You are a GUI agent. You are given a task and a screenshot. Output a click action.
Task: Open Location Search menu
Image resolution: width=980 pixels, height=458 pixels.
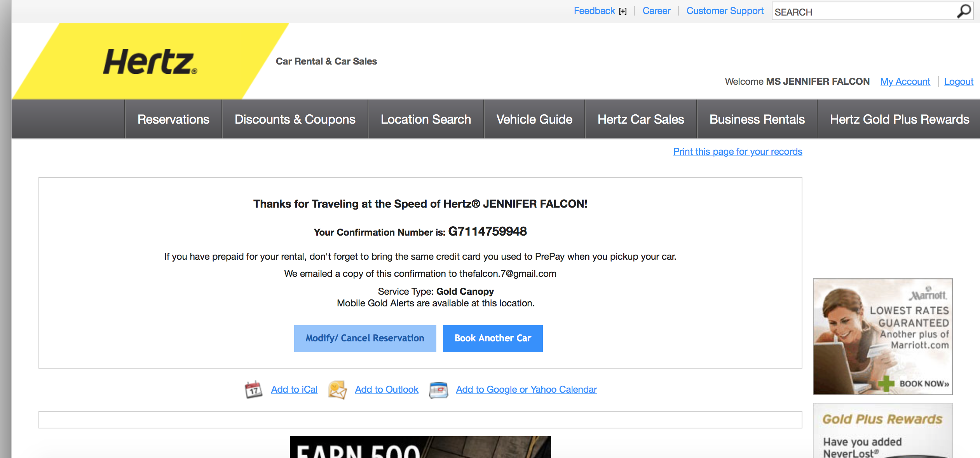[426, 119]
